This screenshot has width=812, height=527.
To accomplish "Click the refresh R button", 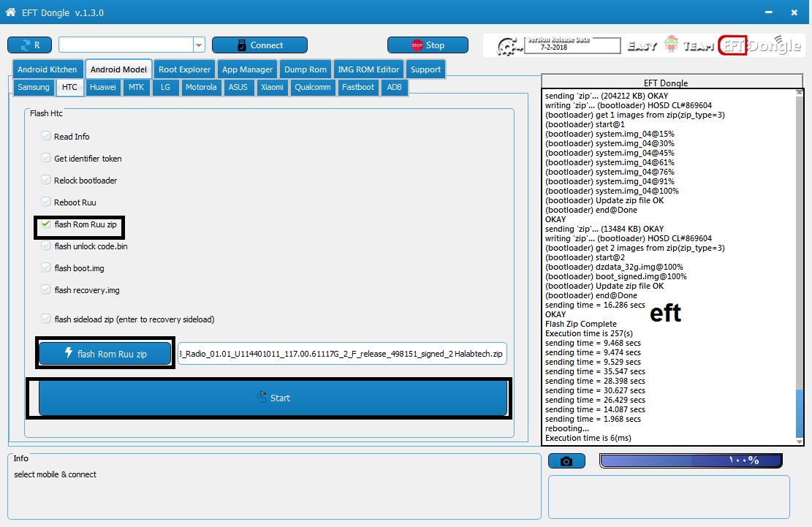I will tap(29, 45).
